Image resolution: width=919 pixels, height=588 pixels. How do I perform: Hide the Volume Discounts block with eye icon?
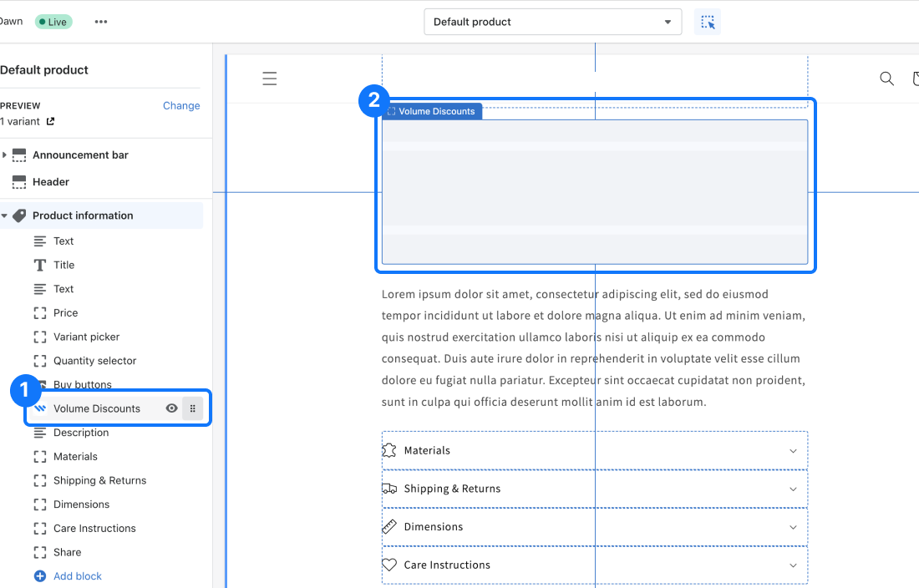pos(171,408)
